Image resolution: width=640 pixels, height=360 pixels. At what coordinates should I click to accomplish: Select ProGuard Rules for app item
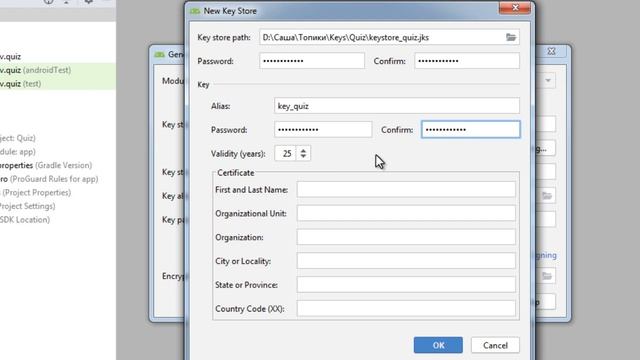pyautogui.click(x=49, y=179)
